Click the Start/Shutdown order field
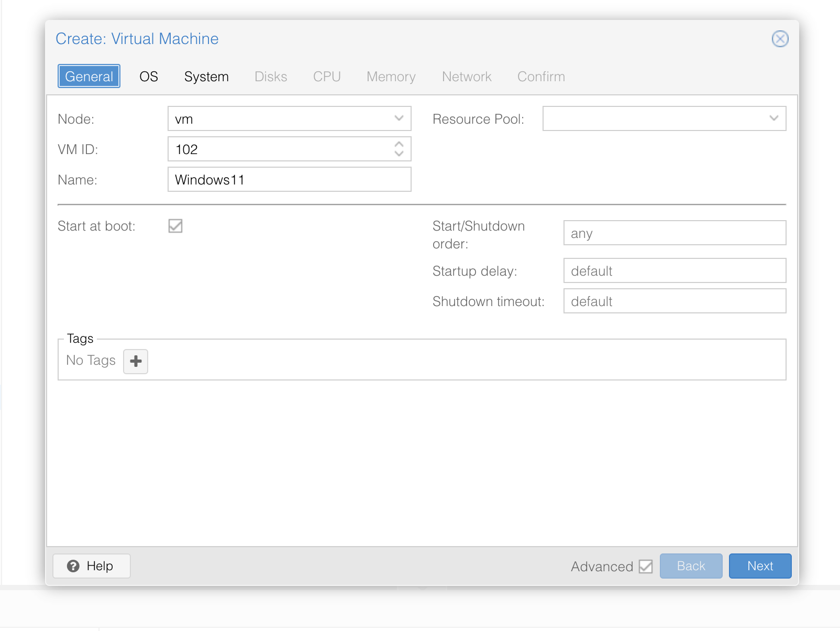Viewport: 840px width, 631px height. click(675, 233)
